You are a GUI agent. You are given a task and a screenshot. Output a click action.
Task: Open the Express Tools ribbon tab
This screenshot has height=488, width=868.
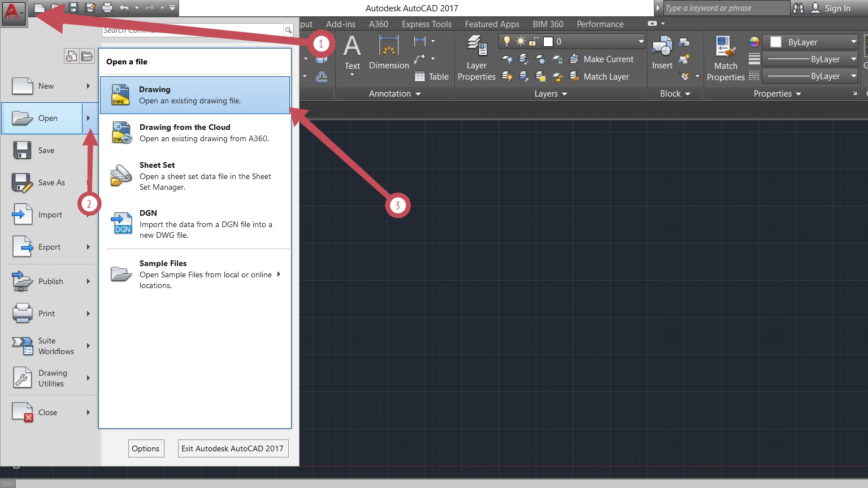[x=427, y=24]
